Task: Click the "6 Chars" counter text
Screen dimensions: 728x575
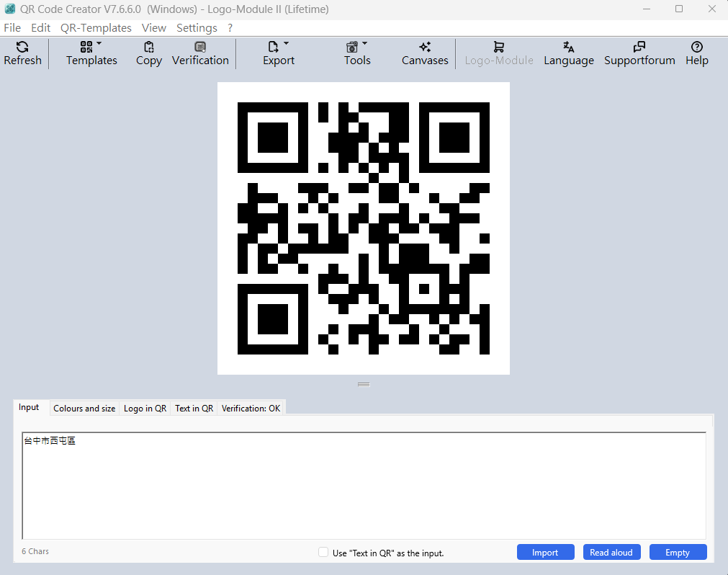Action: click(35, 551)
